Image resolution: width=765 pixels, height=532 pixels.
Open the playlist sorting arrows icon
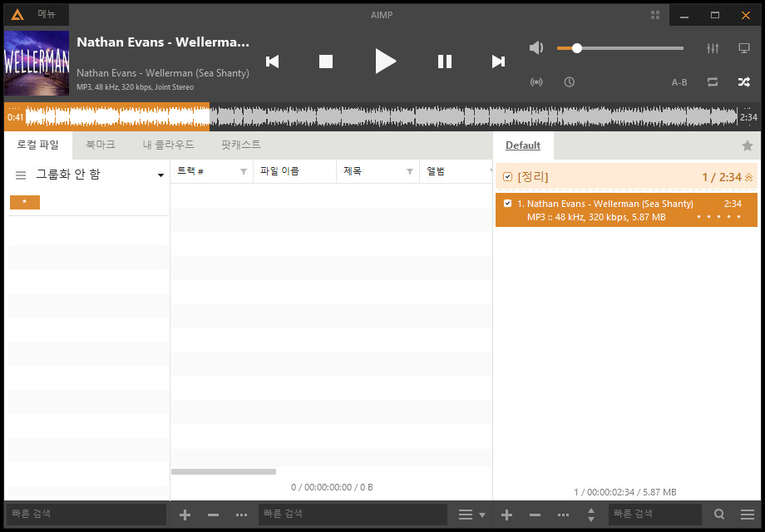pos(591,515)
